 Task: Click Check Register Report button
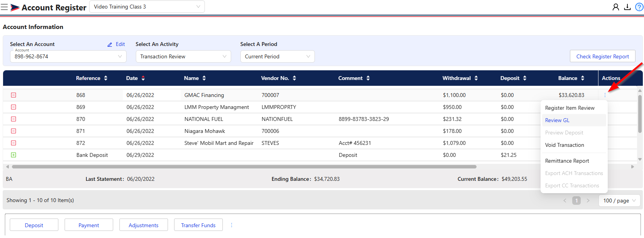[603, 56]
